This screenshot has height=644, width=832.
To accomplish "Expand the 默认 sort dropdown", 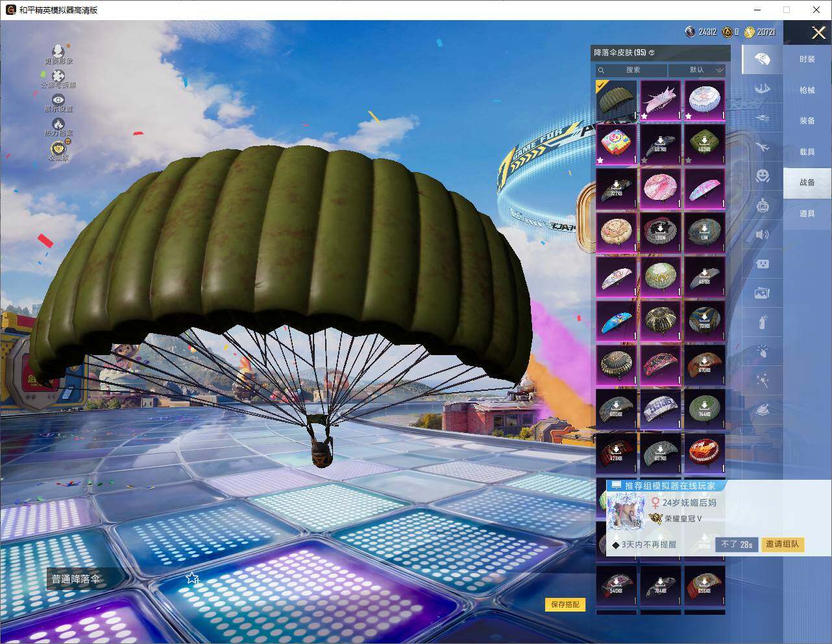I will point(698,70).
